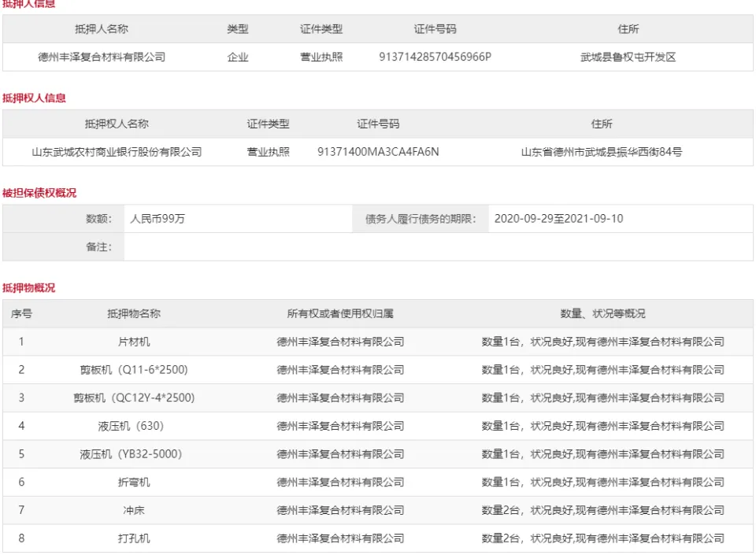The width and height of the screenshot is (756, 555).
Task: Click the 抵押物概况 section heading
Action: (x=28, y=287)
